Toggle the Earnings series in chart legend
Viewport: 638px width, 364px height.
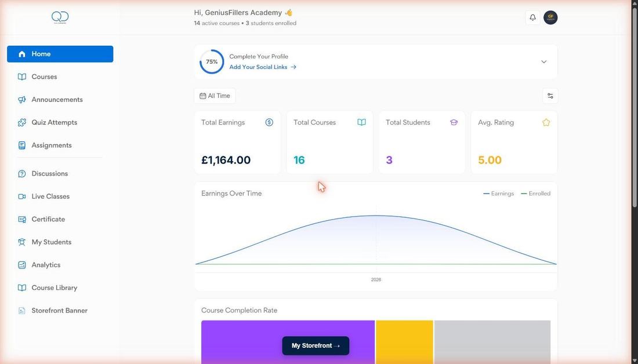(x=498, y=194)
